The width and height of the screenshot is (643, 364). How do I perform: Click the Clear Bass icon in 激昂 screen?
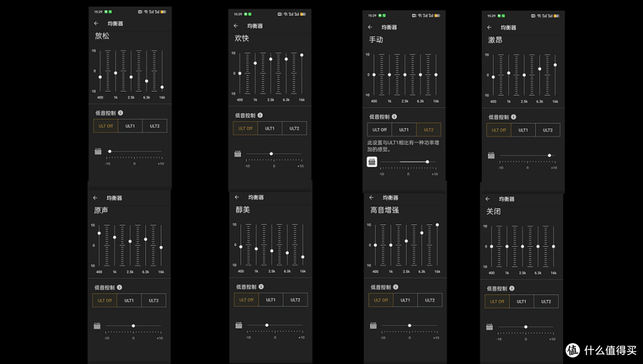click(x=491, y=156)
